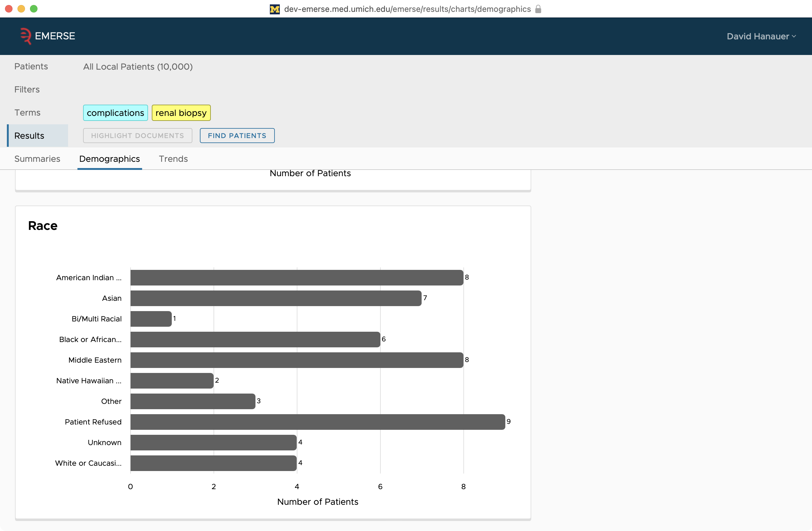Click the 'Bi/Multi Racial' axis label

click(97, 319)
